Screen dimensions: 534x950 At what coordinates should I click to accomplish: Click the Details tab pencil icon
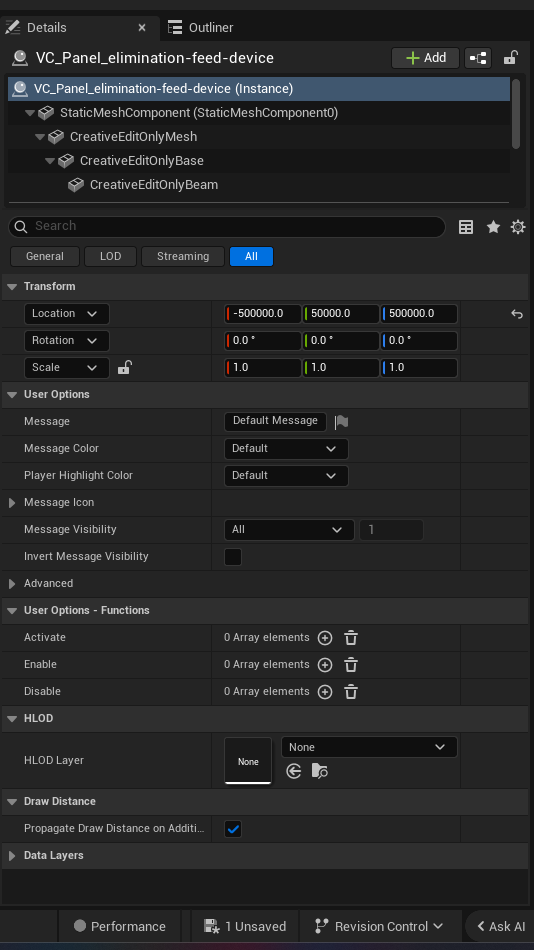13,27
